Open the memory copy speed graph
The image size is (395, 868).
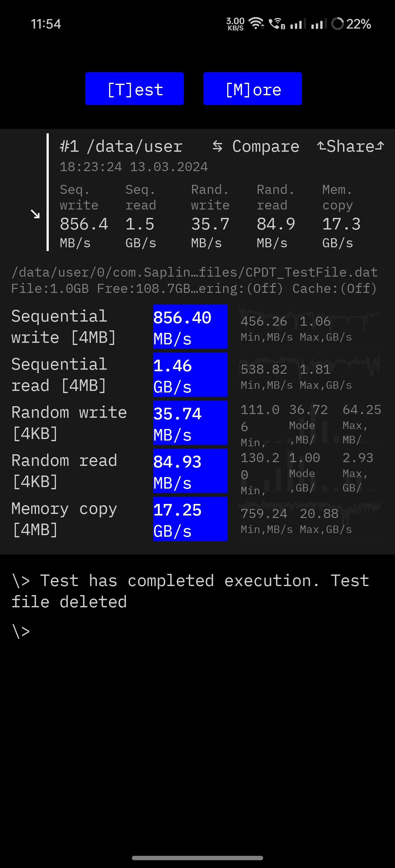[309, 519]
